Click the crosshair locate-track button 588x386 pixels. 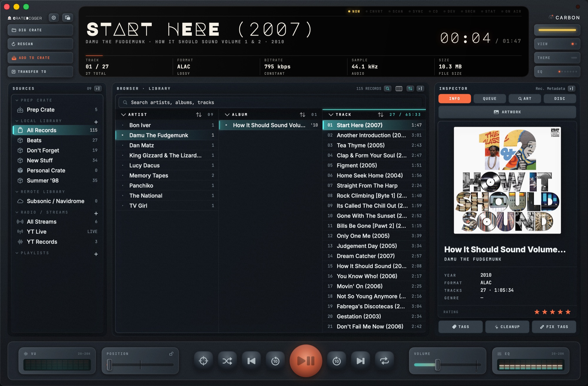[203, 361]
